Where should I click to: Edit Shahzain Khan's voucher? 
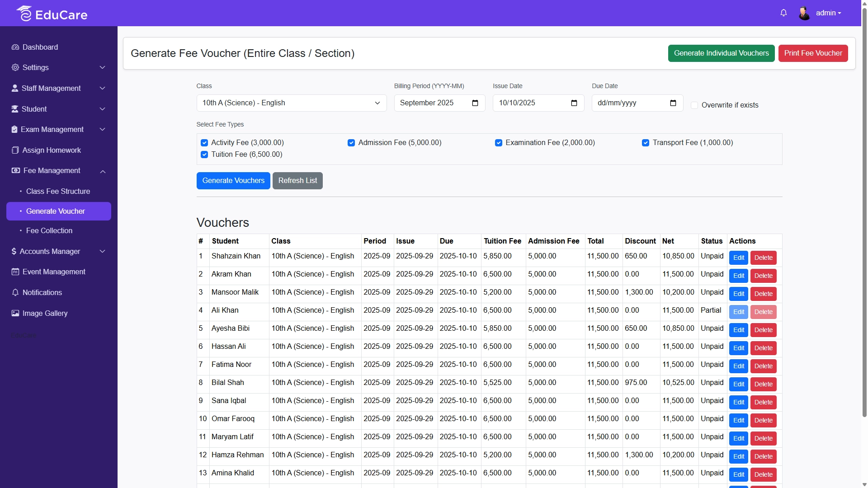pos(739,258)
